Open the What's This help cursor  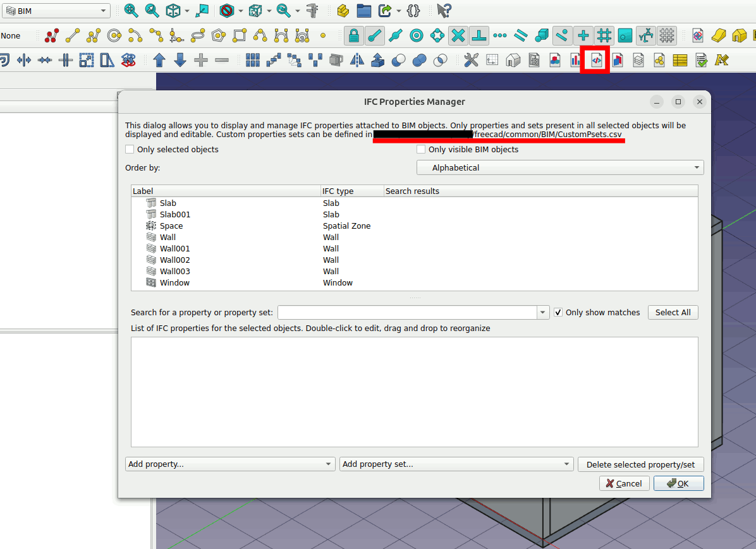[x=444, y=11]
